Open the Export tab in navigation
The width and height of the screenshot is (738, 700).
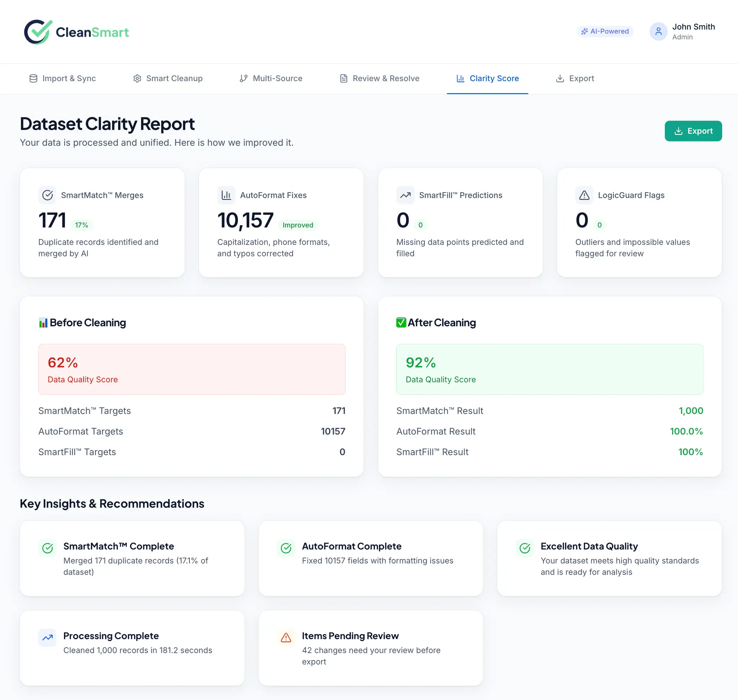[x=575, y=79]
